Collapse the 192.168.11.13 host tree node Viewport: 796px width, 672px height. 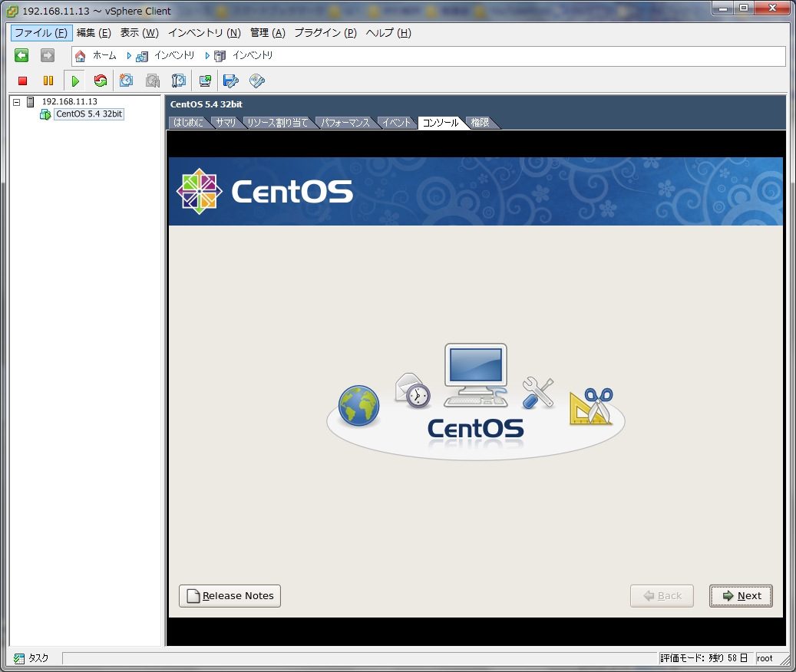click(x=16, y=102)
